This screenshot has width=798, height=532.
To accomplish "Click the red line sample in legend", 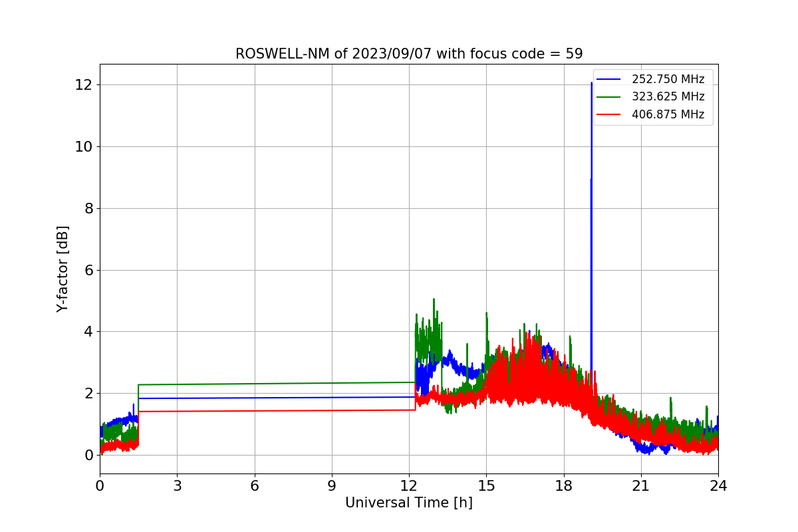I will coord(608,114).
